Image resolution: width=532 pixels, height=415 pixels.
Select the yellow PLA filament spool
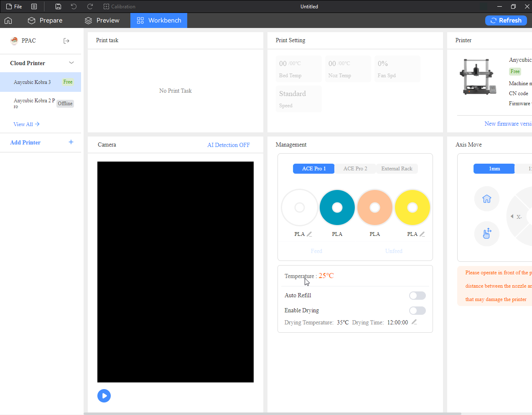click(x=412, y=207)
